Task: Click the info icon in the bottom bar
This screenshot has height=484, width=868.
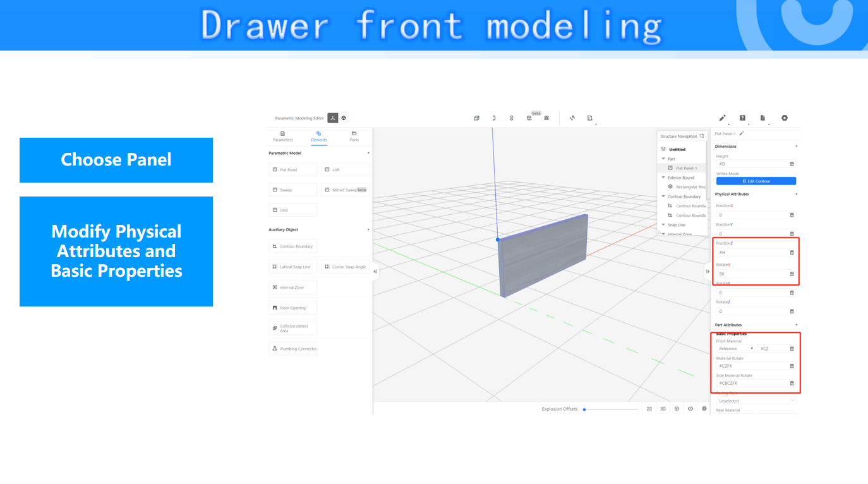Action: 704,409
